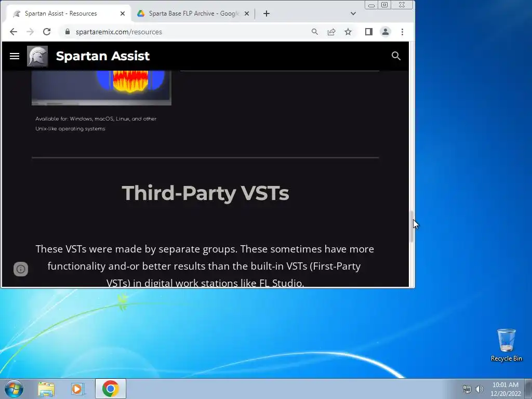Open the Chrome profile menu

click(385, 32)
